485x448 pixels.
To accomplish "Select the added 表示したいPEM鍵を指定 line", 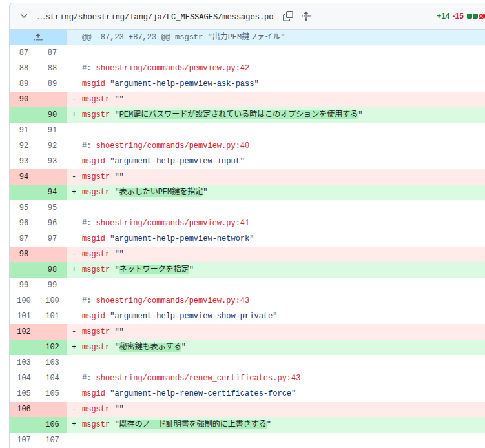I will pyautogui.click(x=145, y=192).
